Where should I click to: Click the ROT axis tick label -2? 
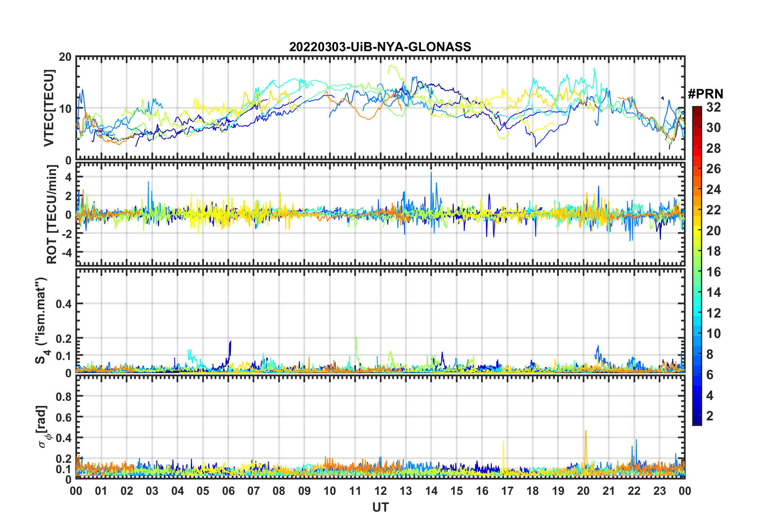click(66, 234)
